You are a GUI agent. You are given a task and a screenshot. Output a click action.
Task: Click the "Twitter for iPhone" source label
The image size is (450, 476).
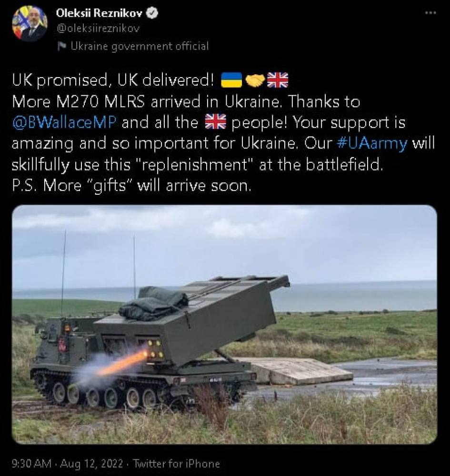(176, 463)
